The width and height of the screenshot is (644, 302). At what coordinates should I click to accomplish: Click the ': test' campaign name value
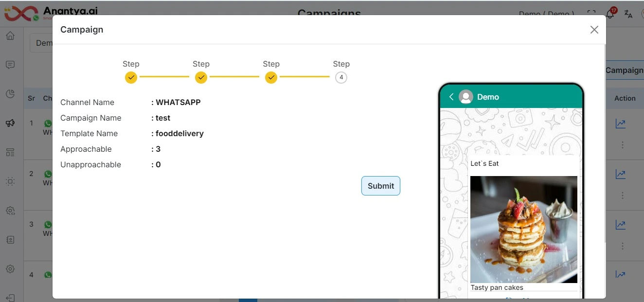[161, 118]
